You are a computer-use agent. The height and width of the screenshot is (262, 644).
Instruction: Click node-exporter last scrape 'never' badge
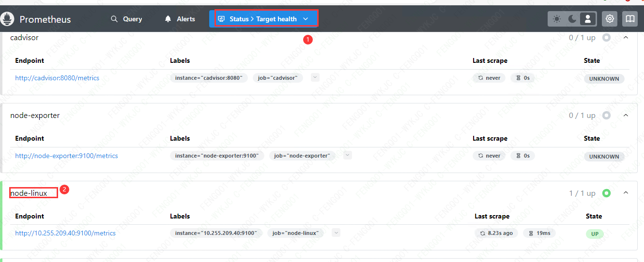489,156
